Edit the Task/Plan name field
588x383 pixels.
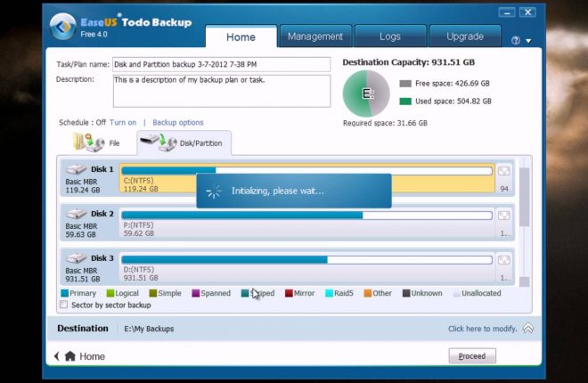(x=222, y=64)
